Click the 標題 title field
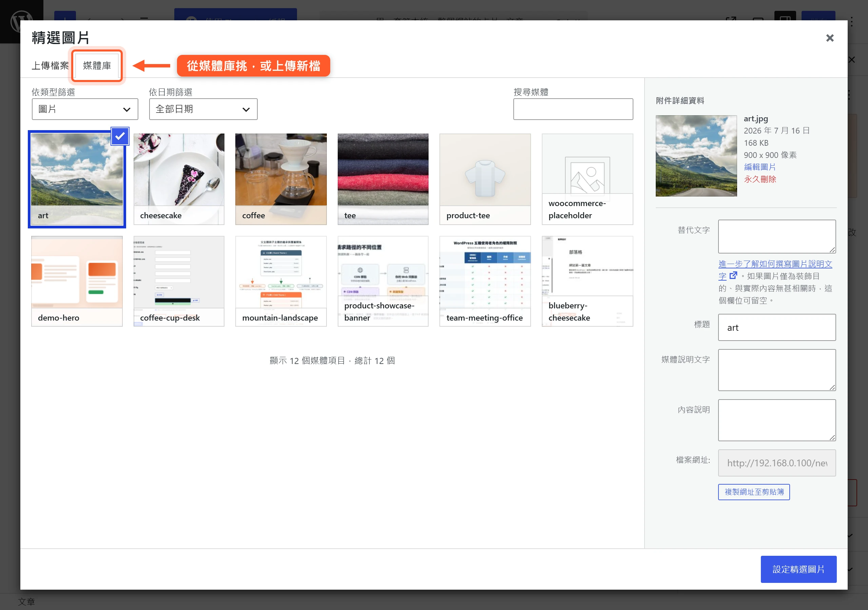The height and width of the screenshot is (610, 868). pyautogui.click(x=776, y=327)
